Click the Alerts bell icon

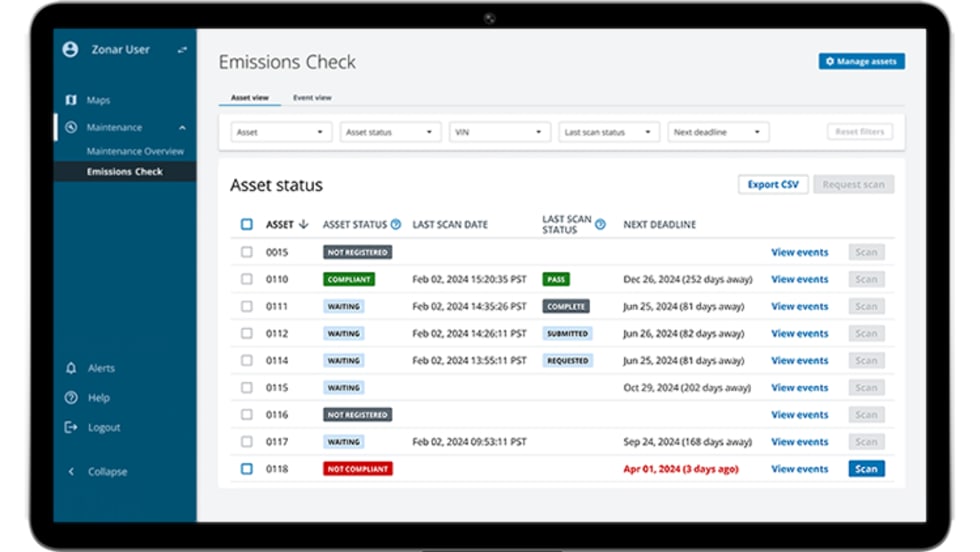click(71, 368)
